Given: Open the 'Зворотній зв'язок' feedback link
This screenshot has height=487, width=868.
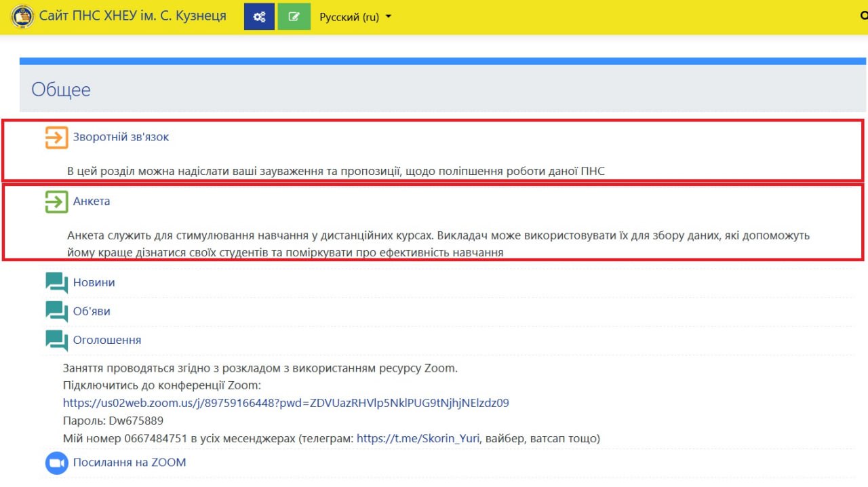Looking at the screenshot, I should coord(121,137).
